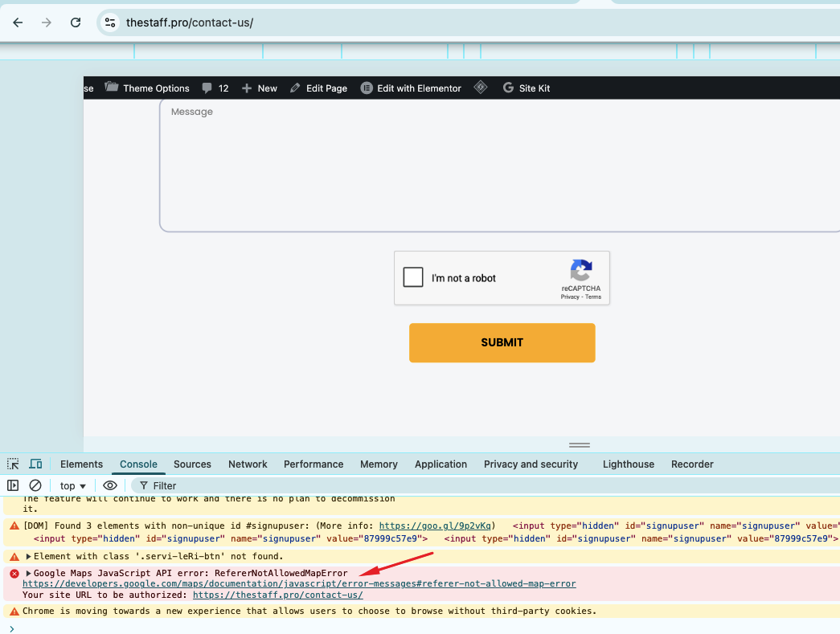Activate the inspect element picker icon
This screenshot has width=840, height=634.
click(13, 464)
